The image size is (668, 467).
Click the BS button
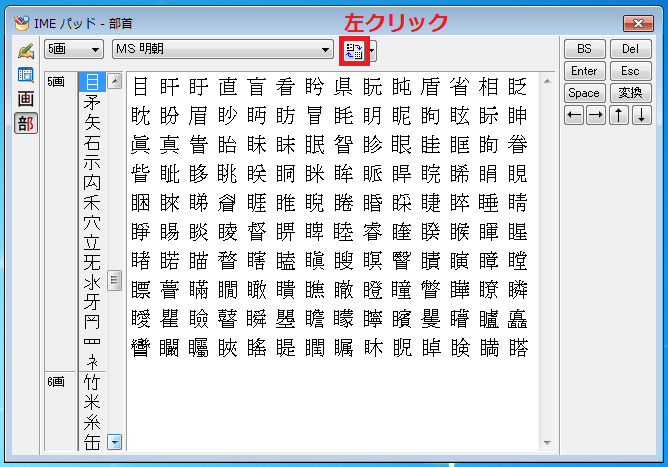point(584,49)
